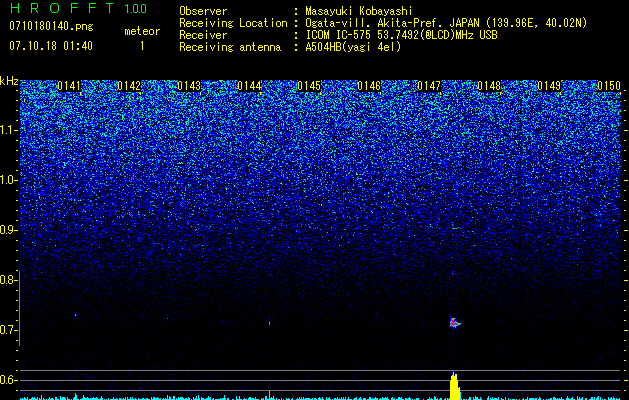Click the 0.8 kHz axis label
This screenshot has width=629, height=400.
point(7,280)
